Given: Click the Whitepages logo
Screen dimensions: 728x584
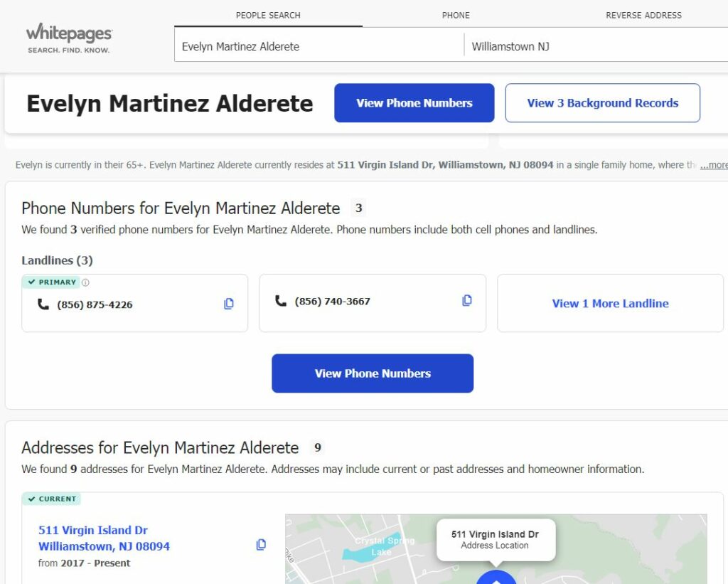Looking at the screenshot, I should (x=69, y=38).
